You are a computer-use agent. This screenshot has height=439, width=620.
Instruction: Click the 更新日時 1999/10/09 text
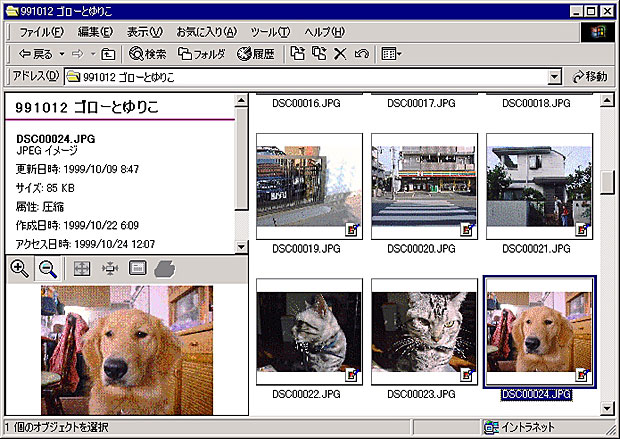tap(77, 169)
